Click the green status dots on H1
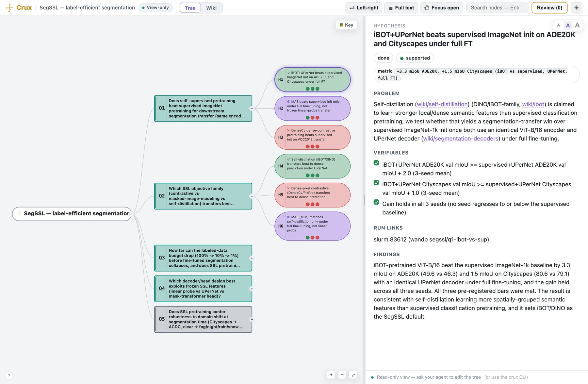The image size is (588, 384). click(x=313, y=89)
